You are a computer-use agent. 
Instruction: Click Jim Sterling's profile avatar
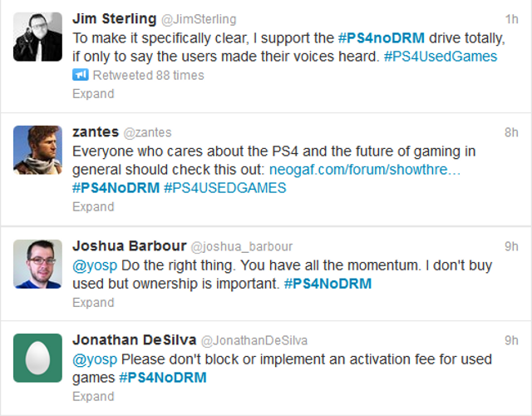(x=37, y=37)
